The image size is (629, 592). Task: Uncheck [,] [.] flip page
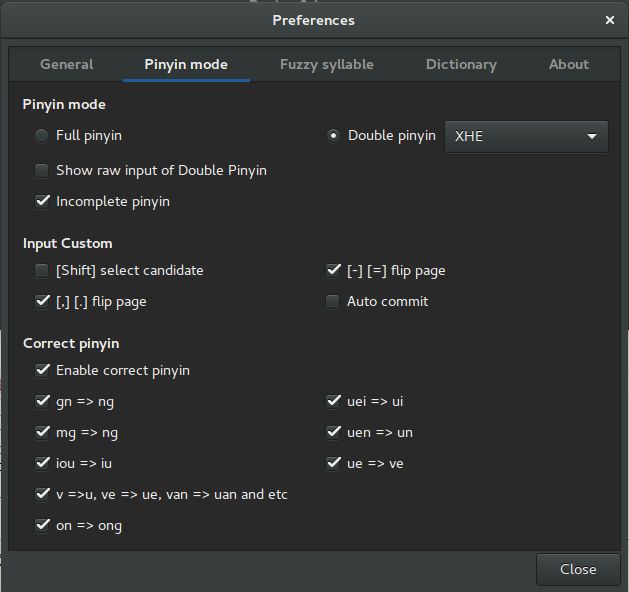[x=42, y=302]
